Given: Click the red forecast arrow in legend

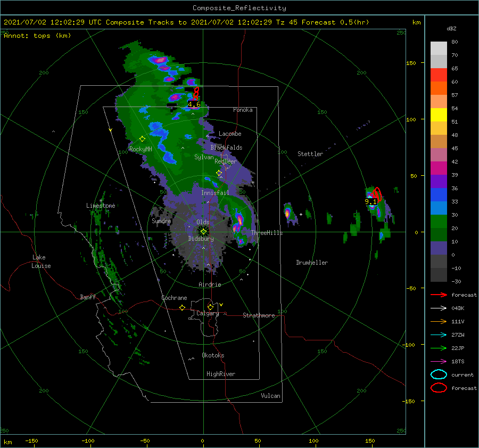Looking at the screenshot, I should [439, 295].
